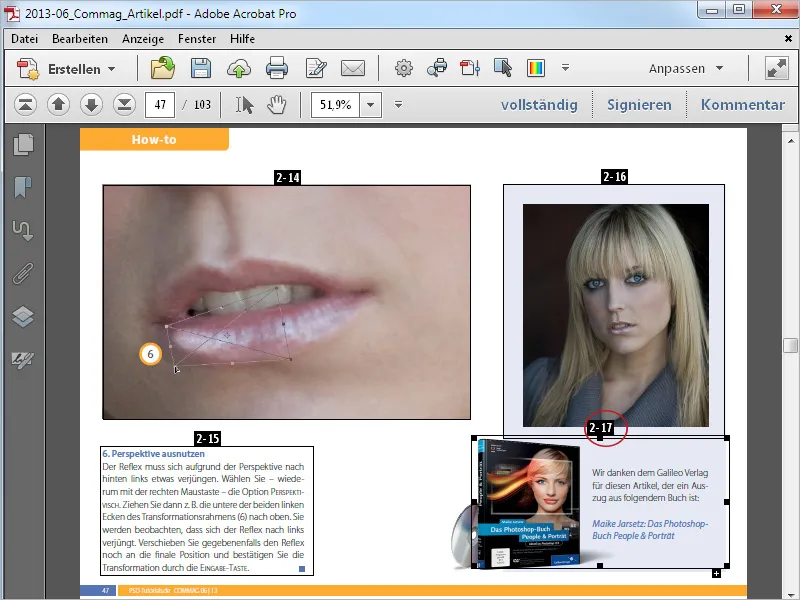The height and width of the screenshot is (600, 800).
Task: Open the color output preview icon
Action: click(536, 68)
